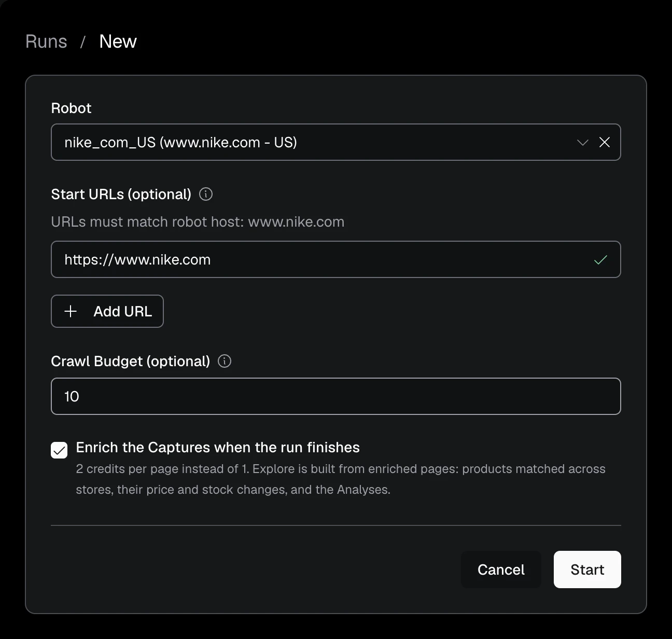Clear the selected robot with the X icon

(x=605, y=142)
